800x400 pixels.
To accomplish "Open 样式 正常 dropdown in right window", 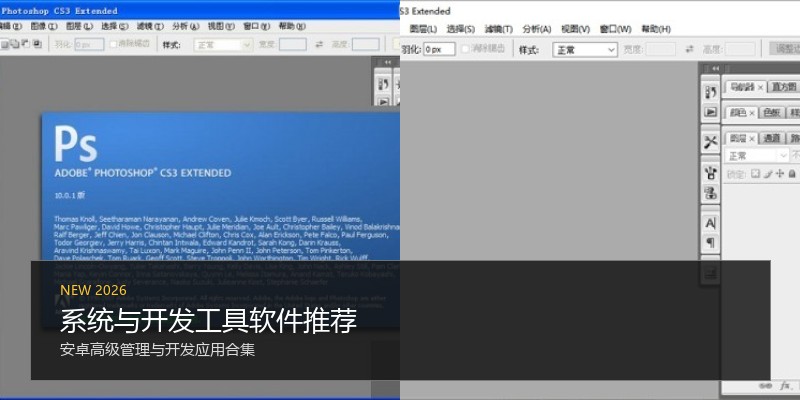I will [585, 49].
